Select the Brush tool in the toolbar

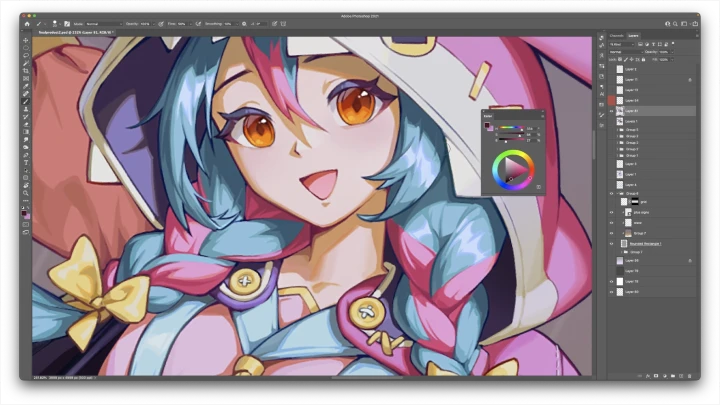[26, 101]
